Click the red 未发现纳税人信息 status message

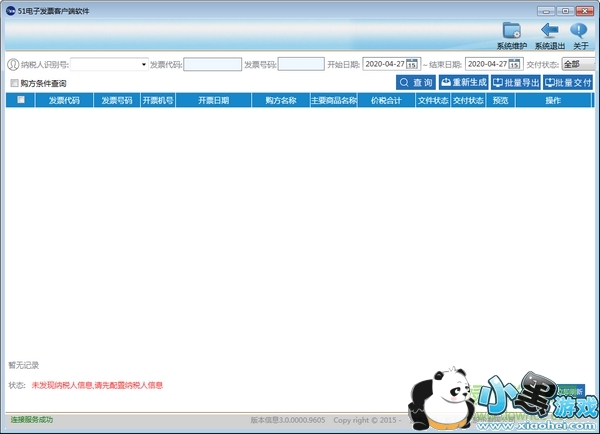coord(97,385)
